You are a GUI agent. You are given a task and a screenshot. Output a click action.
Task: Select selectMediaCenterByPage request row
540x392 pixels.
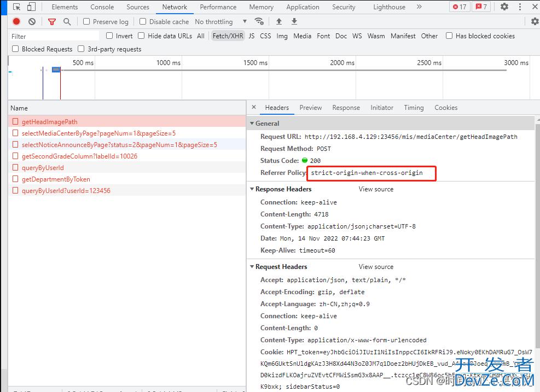click(127, 133)
